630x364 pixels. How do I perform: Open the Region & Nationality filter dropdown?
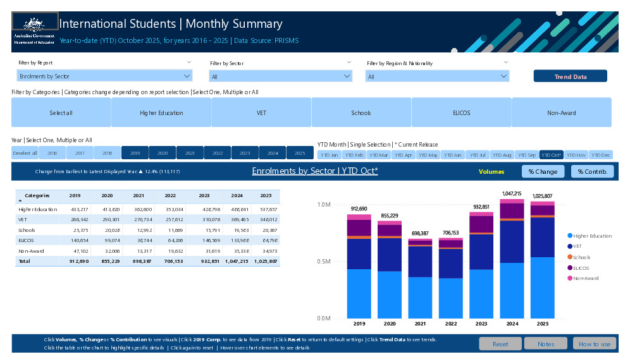click(x=504, y=75)
